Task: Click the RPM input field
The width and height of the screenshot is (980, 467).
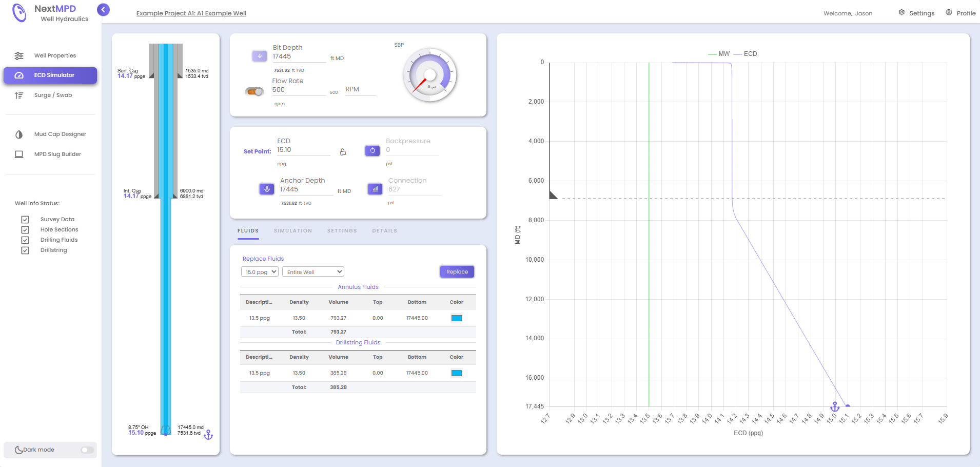Action: (x=360, y=90)
